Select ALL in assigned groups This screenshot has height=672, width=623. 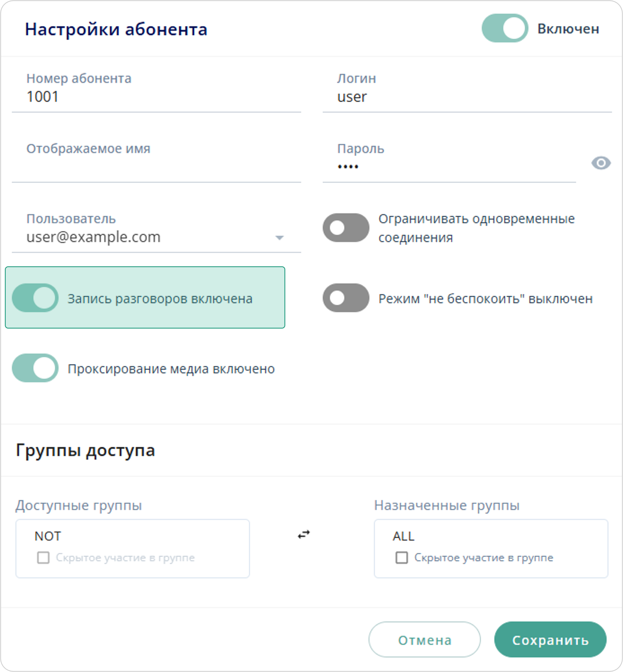click(x=403, y=536)
